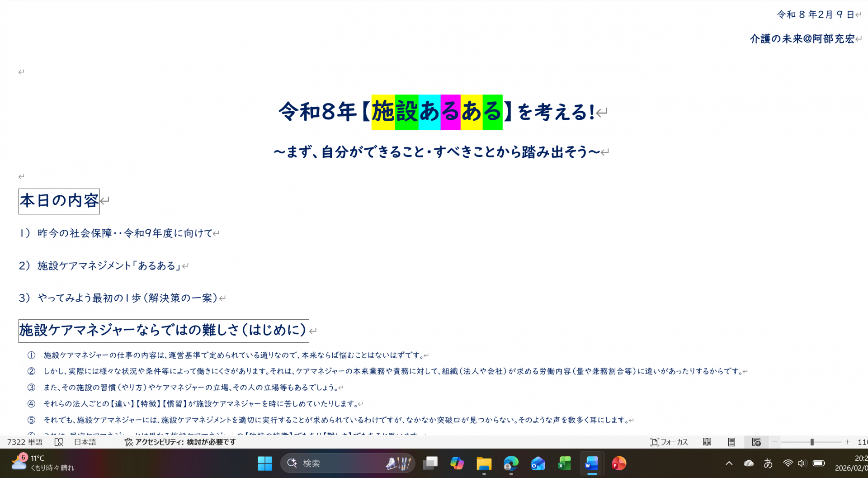Open the spelling and grammar check icon
The width and height of the screenshot is (868, 478).
coord(59,442)
